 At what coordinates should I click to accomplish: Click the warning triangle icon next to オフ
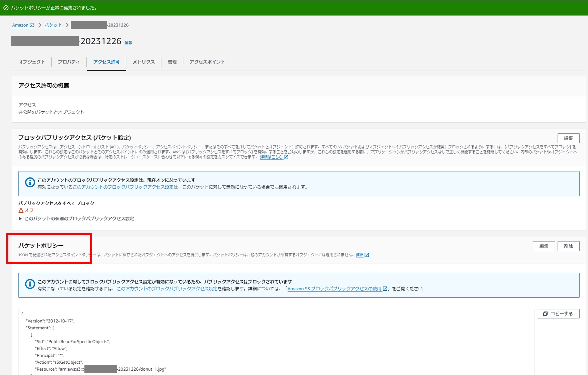point(21,210)
